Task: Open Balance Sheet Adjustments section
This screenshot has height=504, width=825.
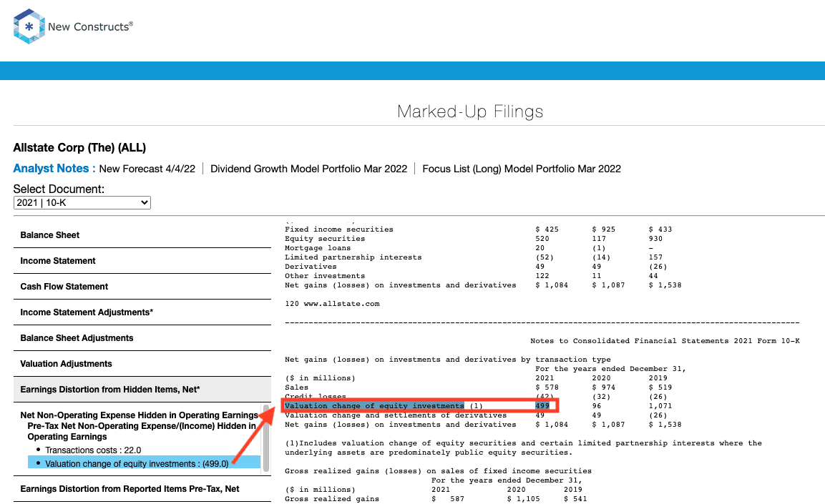Action: pyautogui.click(x=142, y=338)
